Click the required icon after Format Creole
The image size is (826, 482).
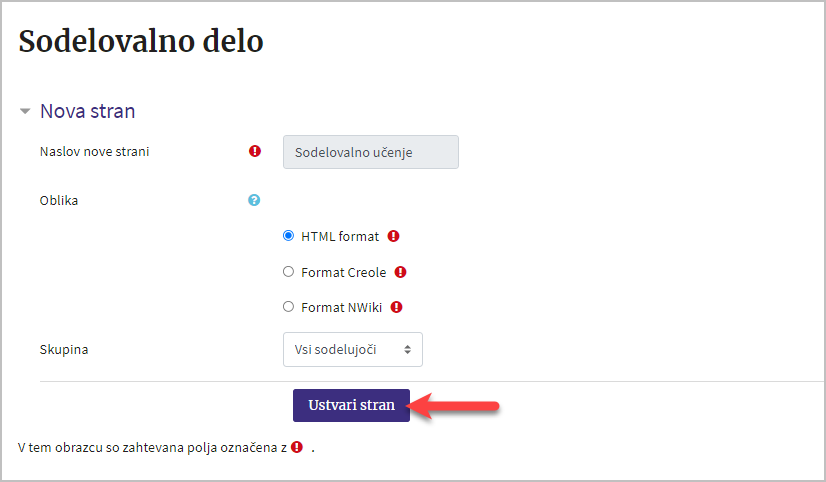click(x=400, y=272)
